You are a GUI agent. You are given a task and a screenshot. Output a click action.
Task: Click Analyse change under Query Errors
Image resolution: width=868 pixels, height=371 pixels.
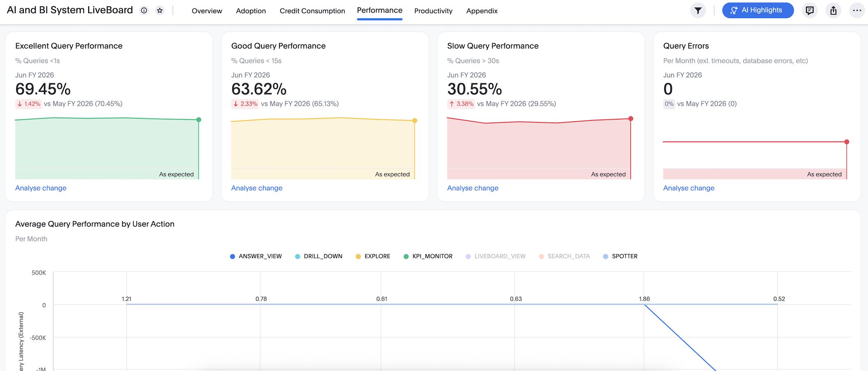coord(688,188)
